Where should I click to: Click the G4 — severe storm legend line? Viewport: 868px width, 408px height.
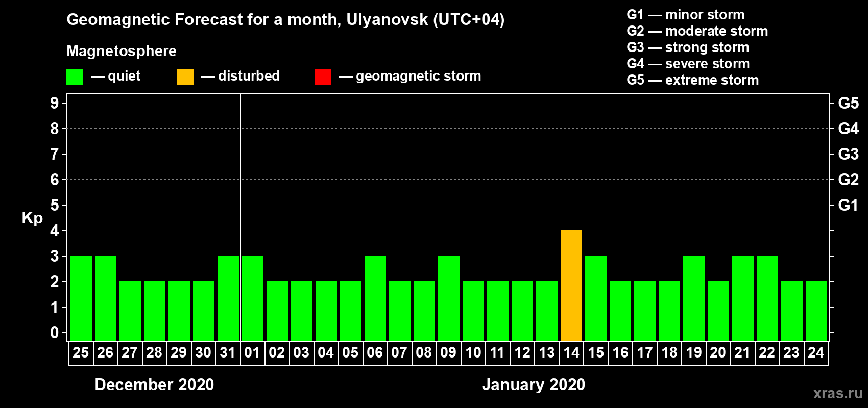point(688,64)
